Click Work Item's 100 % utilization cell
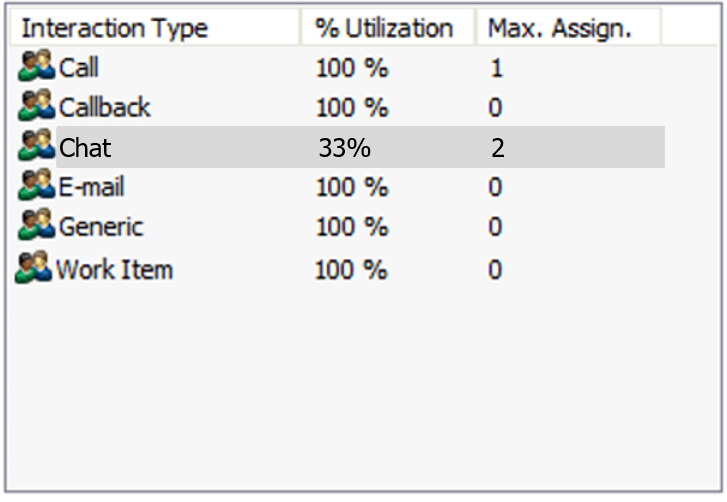The height and width of the screenshot is (502, 727). 351,269
